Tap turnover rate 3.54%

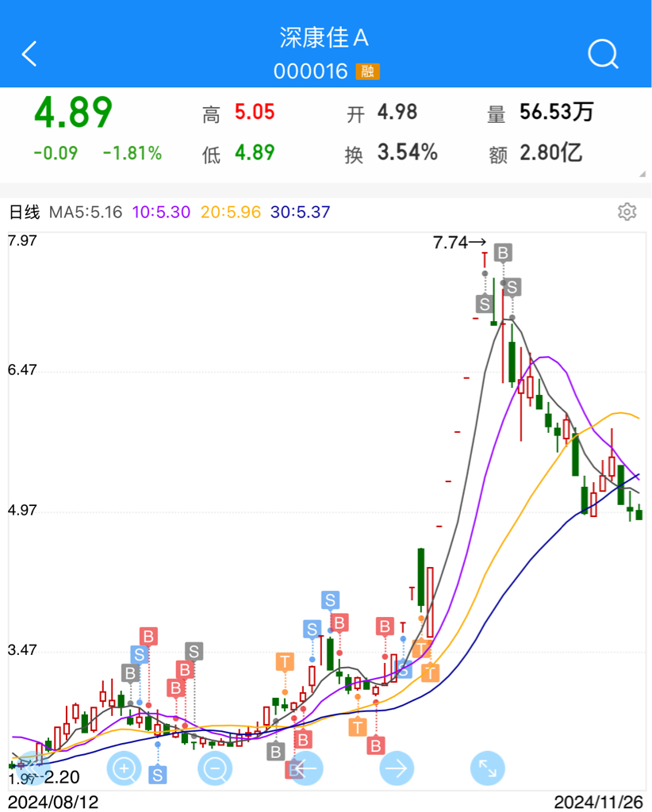click(x=408, y=153)
